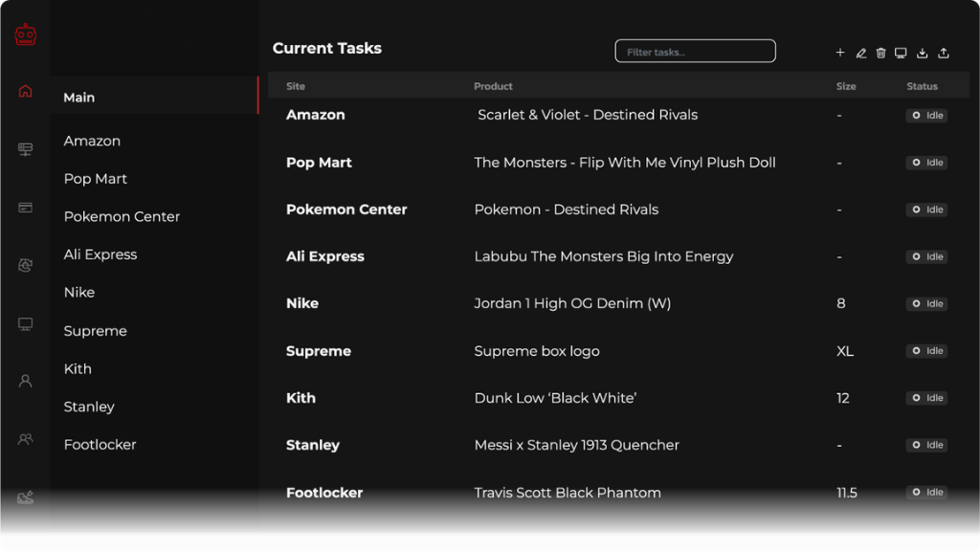This screenshot has height=552, width=980.
Task: Select the Dunk Low 'Black White' task row
Action: point(555,398)
